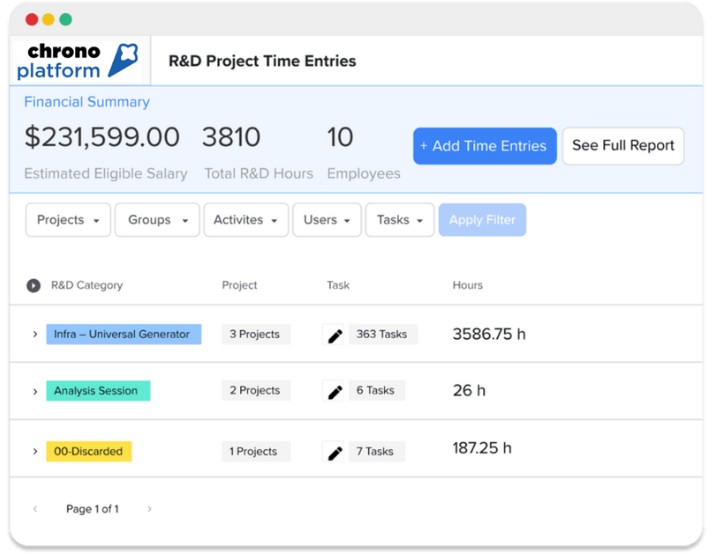Open See Full Report
The height and width of the screenshot is (554, 712).
(623, 146)
